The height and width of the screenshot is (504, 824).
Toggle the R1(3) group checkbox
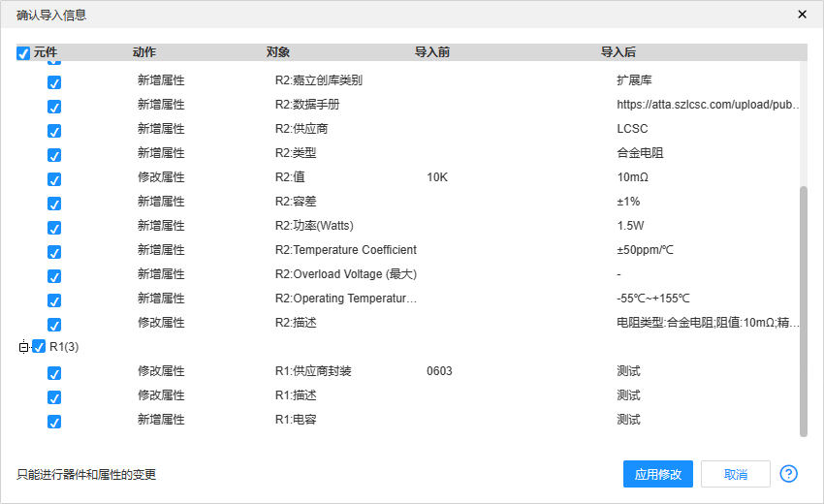pos(40,347)
